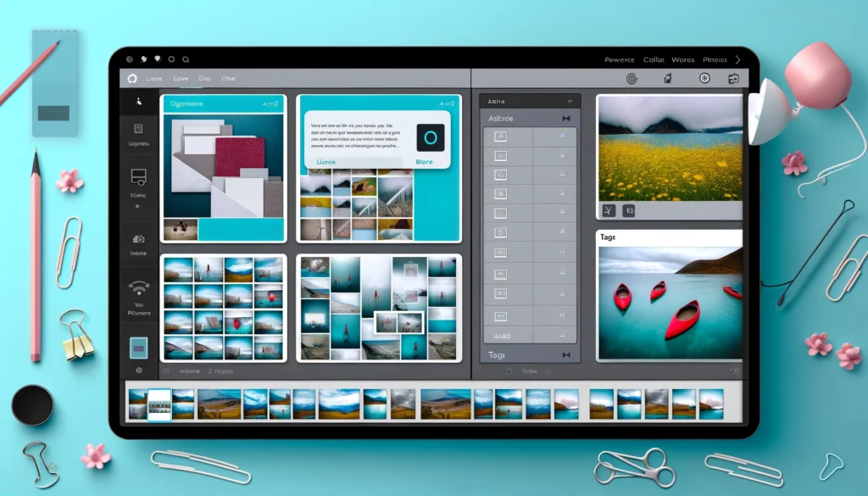Toggle the mark at the right of the 4480 row
The image size is (868, 496).
(563, 334)
